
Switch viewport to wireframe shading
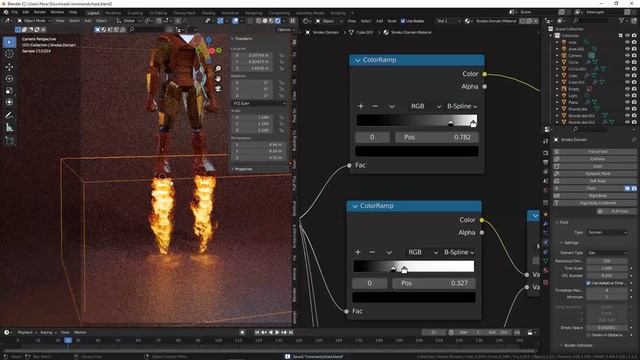coord(259,21)
